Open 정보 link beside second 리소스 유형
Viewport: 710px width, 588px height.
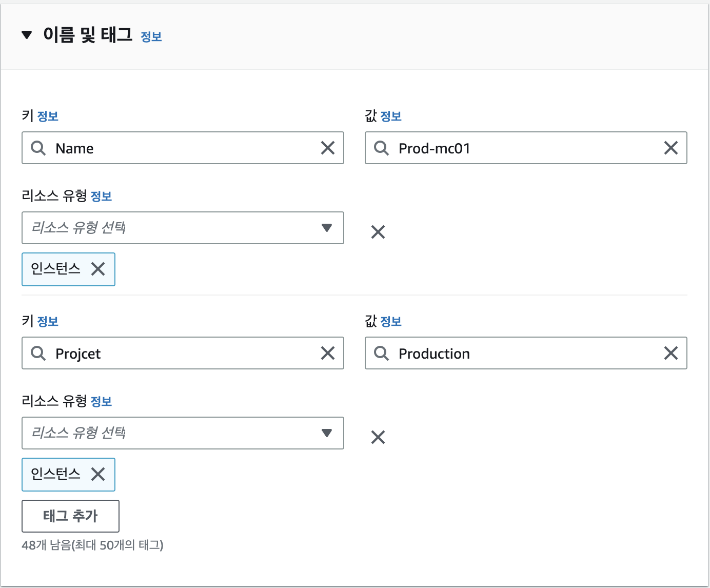101,402
